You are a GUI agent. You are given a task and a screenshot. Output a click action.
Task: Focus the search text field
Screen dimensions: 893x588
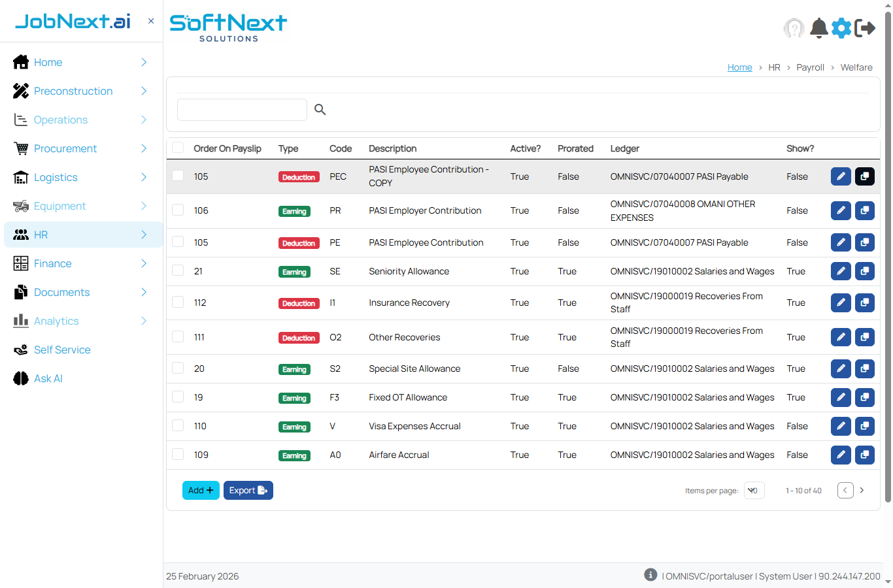tap(242, 110)
